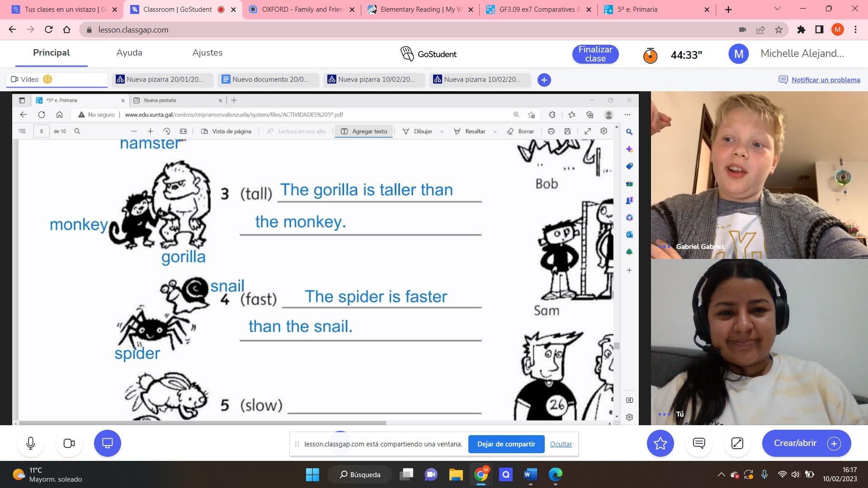Open the chat messages icon
Image resolution: width=868 pixels, height=488 pixels.
point(699,443)
